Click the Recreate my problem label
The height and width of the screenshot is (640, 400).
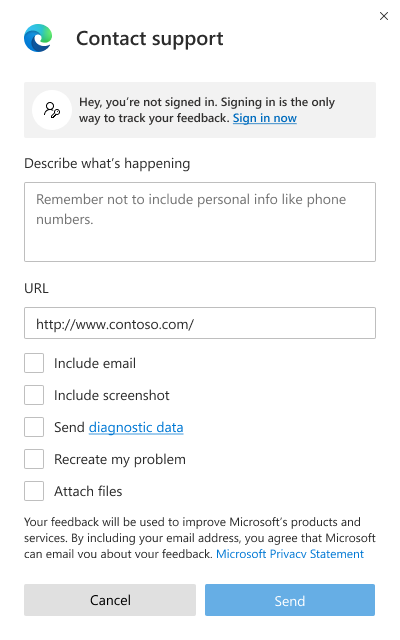[x=120, y=460]
